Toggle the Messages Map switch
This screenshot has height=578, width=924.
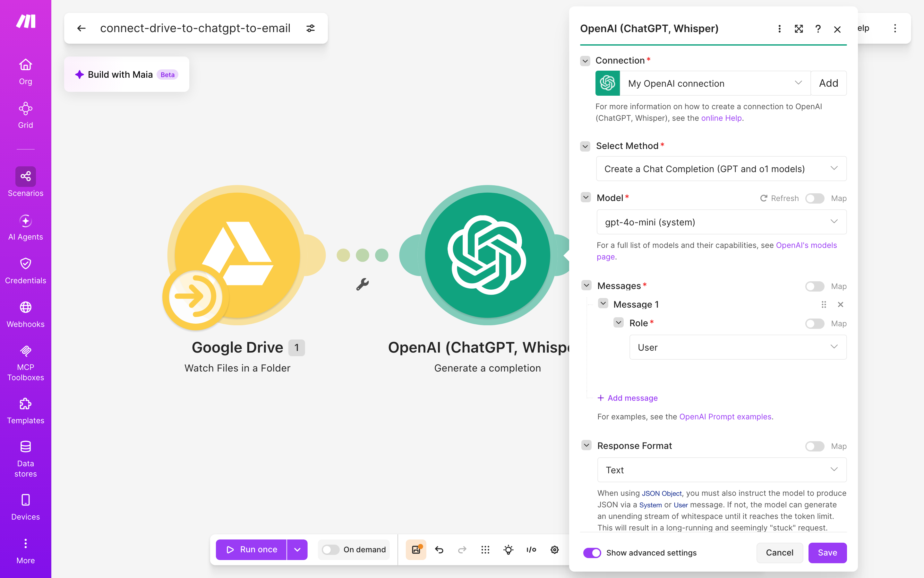pyautogui.click(x=815, y=286)
